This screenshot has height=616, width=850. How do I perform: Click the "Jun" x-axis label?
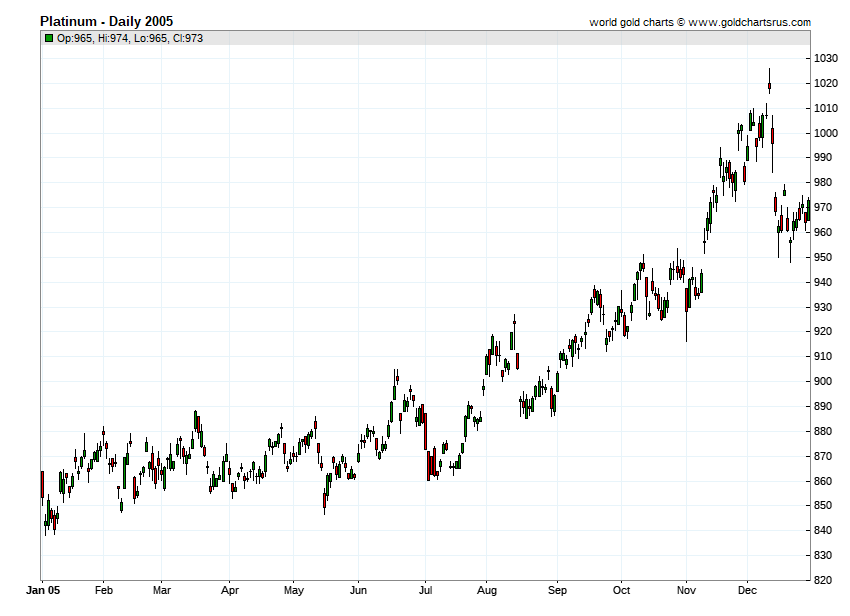tap(358, 590)
